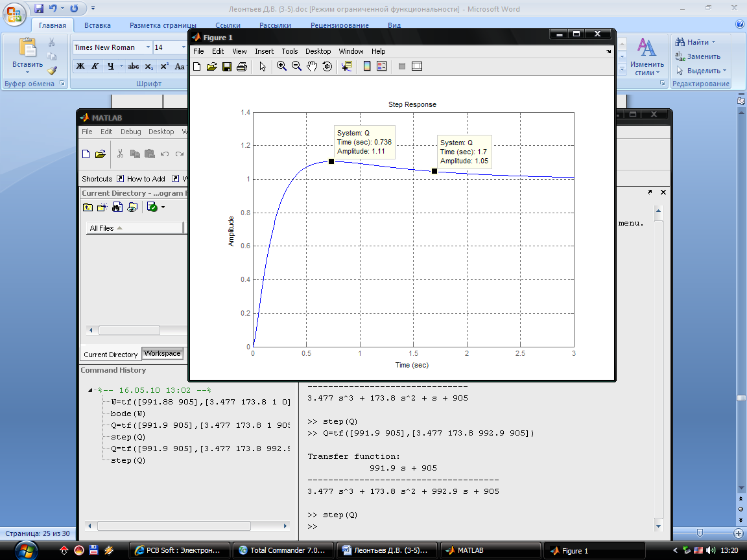Viewport: 747px width, 560px height.
Task: Click data tip marker at amplitude 1.11
Action: pos(331,161)
